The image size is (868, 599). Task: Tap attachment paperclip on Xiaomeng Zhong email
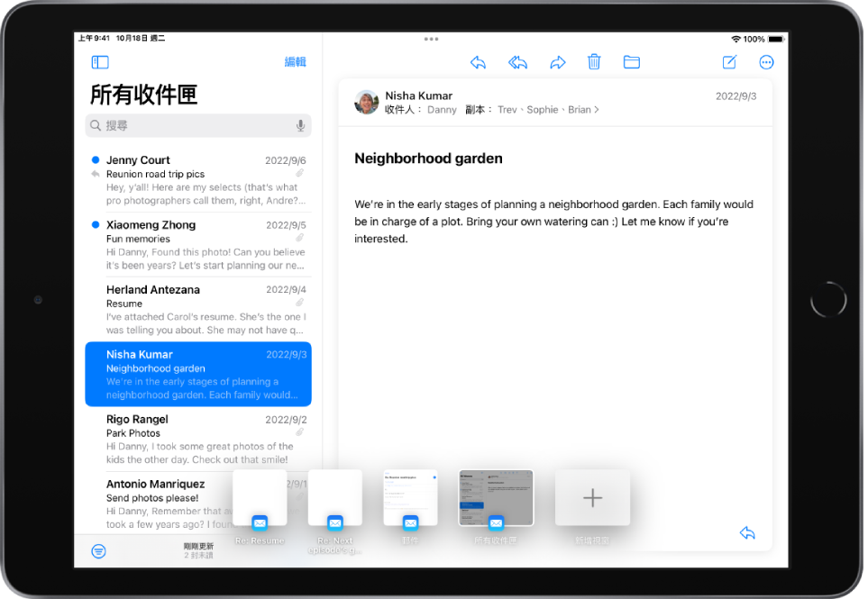tap(299, 238)
